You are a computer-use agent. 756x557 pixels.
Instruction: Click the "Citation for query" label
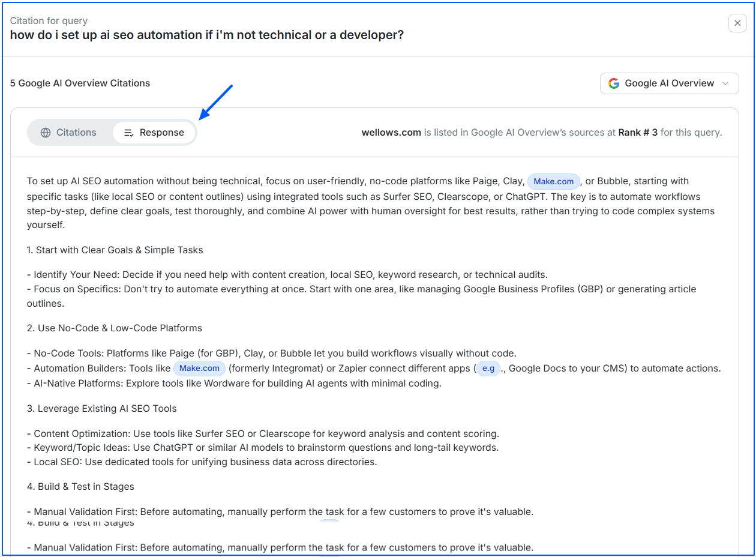[49, 21]
